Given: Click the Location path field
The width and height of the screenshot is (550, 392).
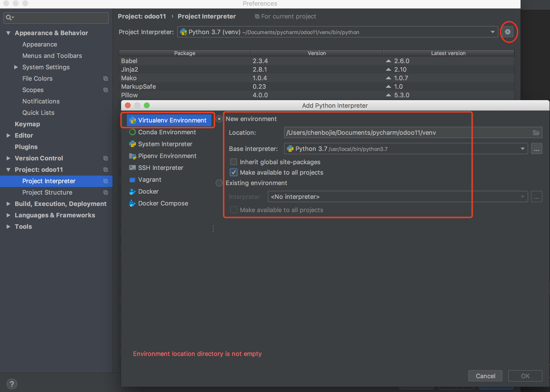Looking at the screenshot, I should pos(413,132).
